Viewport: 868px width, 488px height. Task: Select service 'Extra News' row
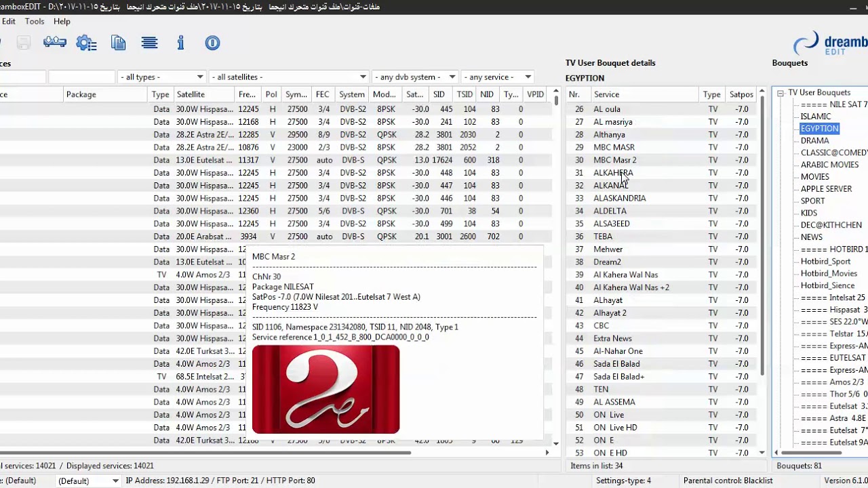click(661, 338)
